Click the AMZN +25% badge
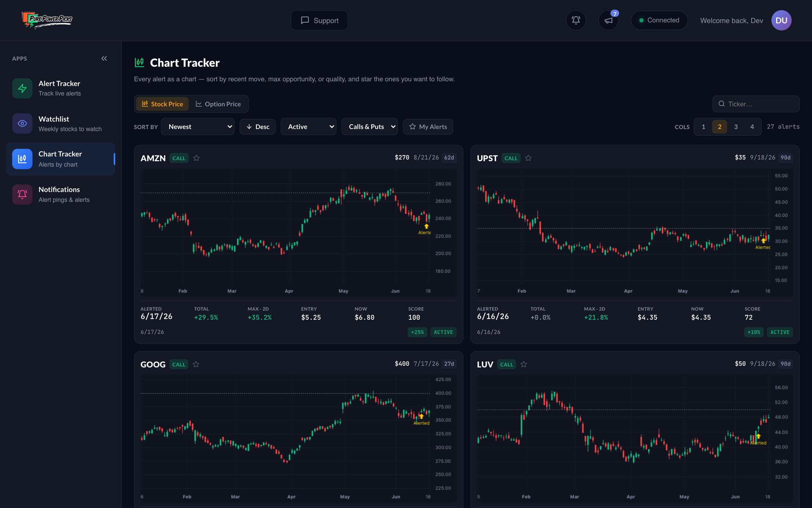Image resolution: width=812 pixels, height=508 pixels. [418, 332]
